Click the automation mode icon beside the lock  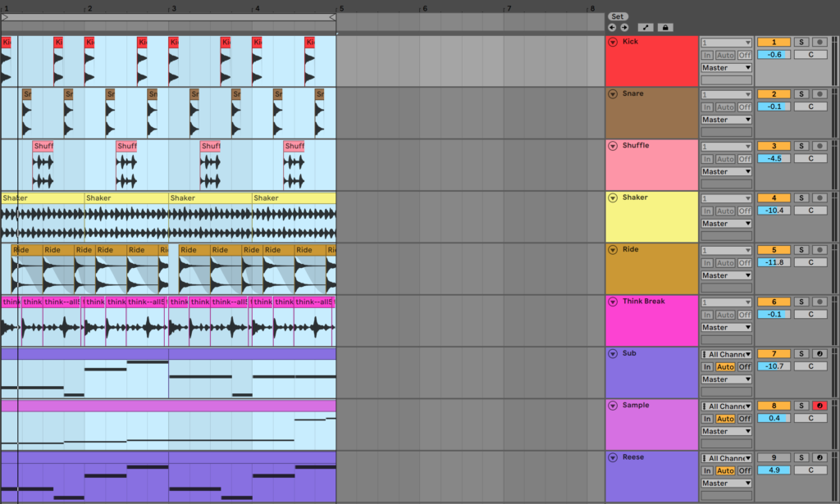click(x=645, y=27)
